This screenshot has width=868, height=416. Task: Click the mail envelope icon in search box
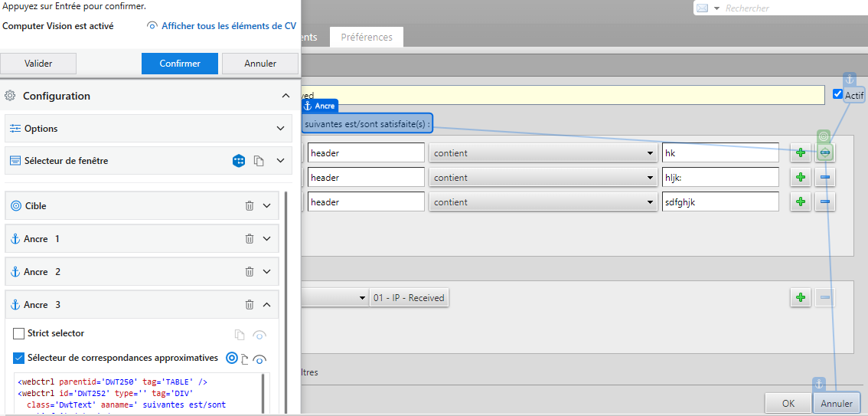703,8
